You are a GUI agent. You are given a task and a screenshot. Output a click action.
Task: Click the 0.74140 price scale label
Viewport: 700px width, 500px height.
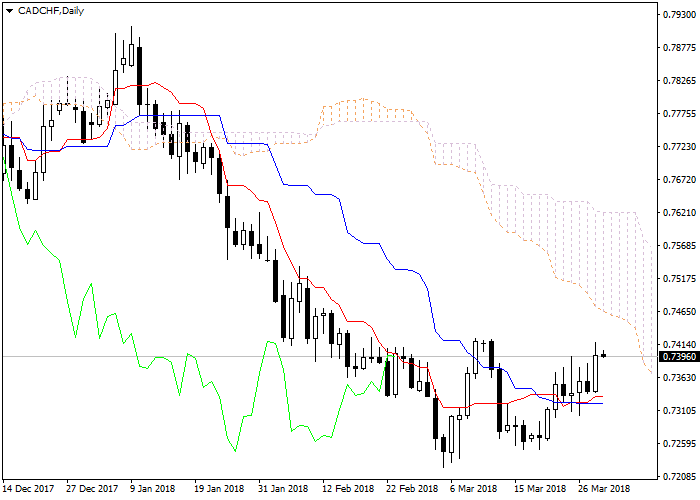[x=679, y=345]
